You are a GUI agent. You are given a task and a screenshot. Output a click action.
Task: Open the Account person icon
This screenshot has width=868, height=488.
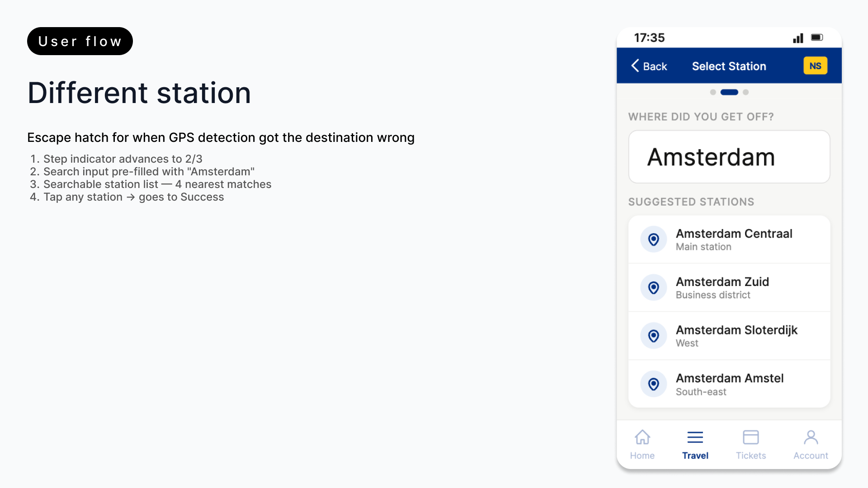click(811, 437)
